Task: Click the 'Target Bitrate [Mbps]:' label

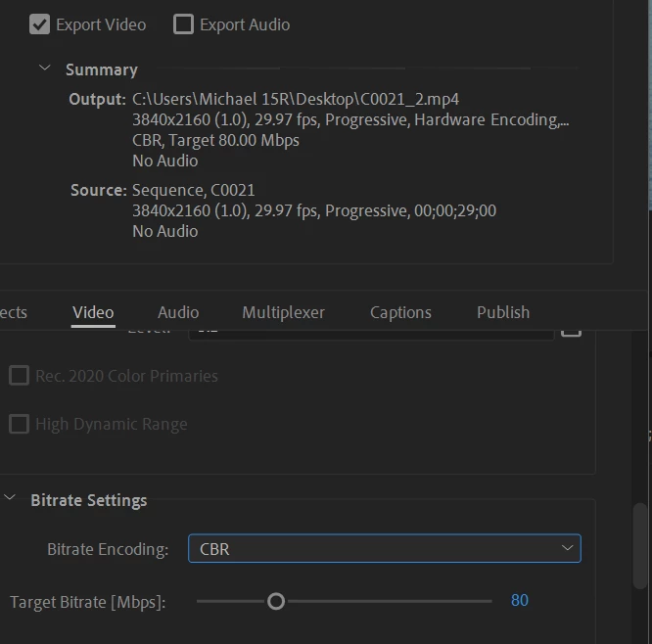Action: click(88, 603)
